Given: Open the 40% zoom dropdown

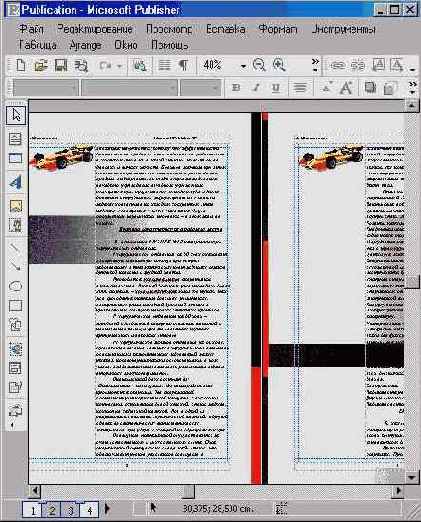Looking at the screenshot, I should (x=243, y=66).
